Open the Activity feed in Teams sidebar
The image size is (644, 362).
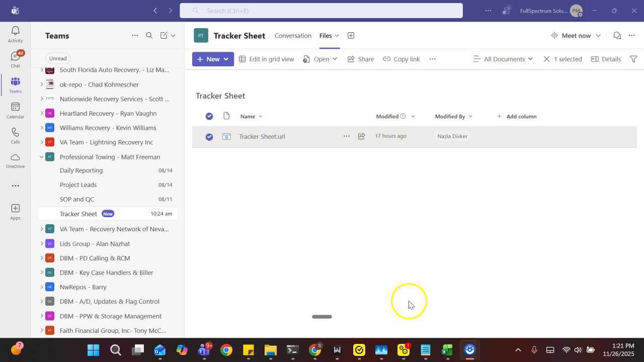point(15,35)
